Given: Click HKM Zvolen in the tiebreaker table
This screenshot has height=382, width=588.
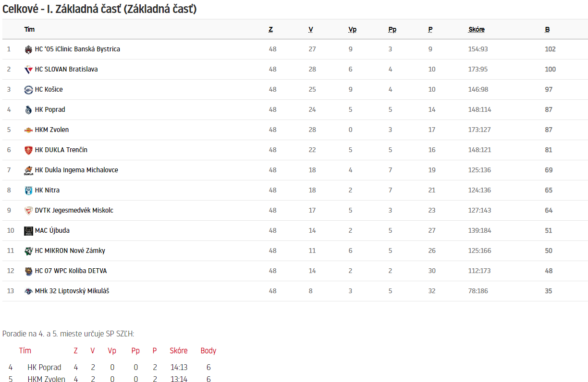Looking at the screenshot, I should click(47, 379).
